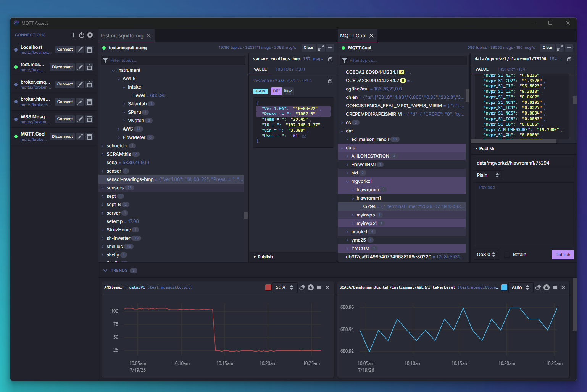Collapse the hlawromm1 topic node

pos(353,198)
